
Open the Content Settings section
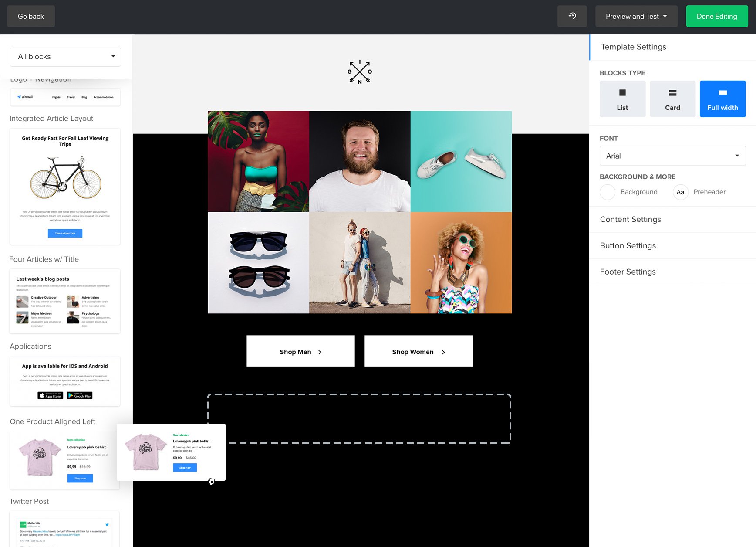pos(630,220)
